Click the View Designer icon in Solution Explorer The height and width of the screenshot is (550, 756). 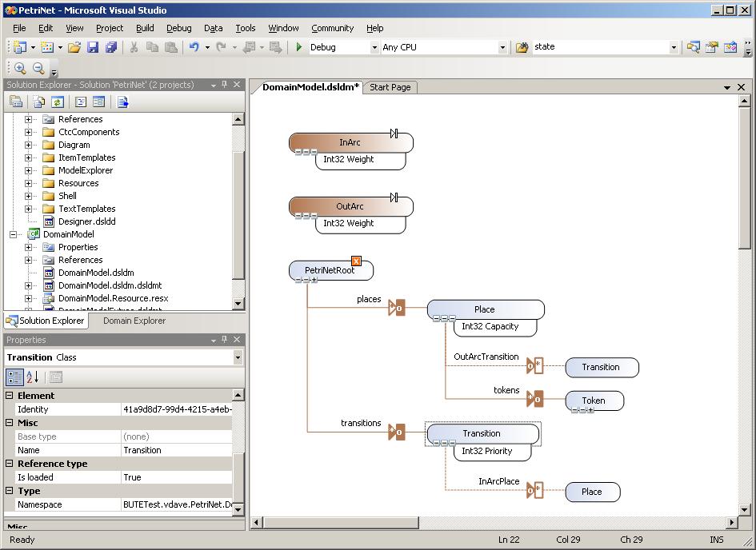click(99, 102)
